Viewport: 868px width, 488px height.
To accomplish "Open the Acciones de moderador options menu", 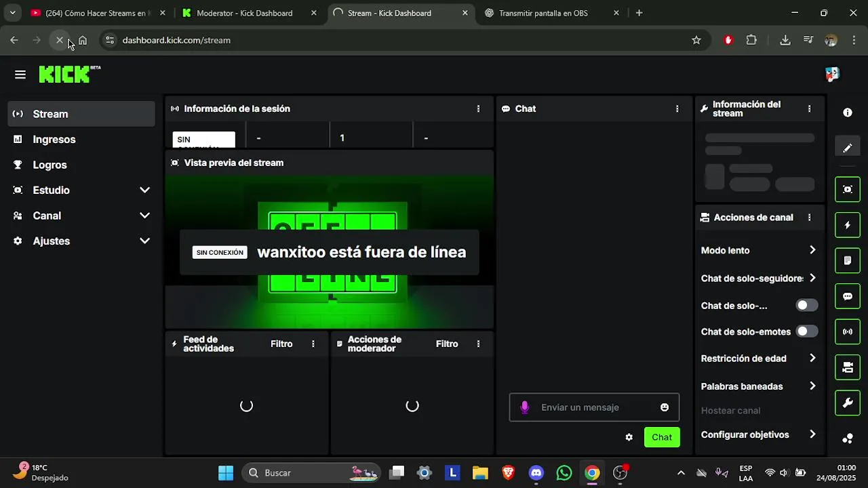I will (478, 344).
